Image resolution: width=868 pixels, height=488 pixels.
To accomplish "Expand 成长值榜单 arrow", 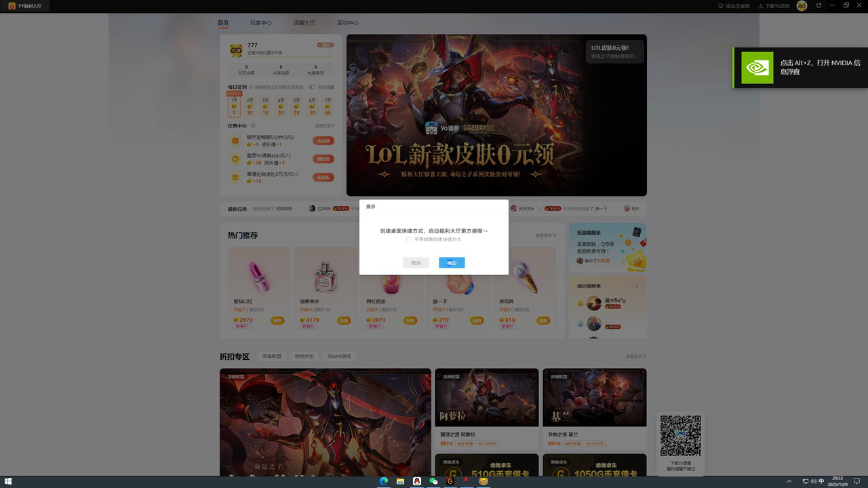I will (x=637, y=286).
